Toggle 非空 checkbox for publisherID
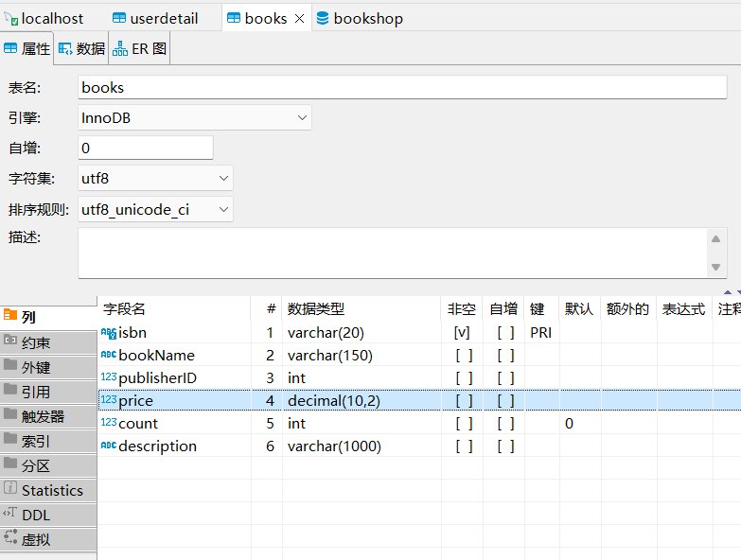 click(x=464, y=378)
